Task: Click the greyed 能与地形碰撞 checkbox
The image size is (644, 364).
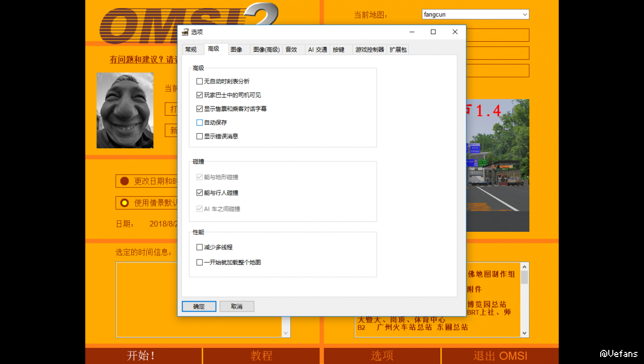Action: pyautogui.click(x=200, y=177)
